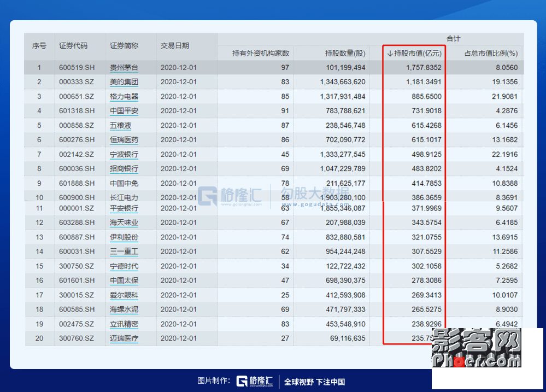The width and height of the screenshot is (546, 392).
Task: Sort by 占总市值比例(%) column header
Action: [x=491, y=54]
